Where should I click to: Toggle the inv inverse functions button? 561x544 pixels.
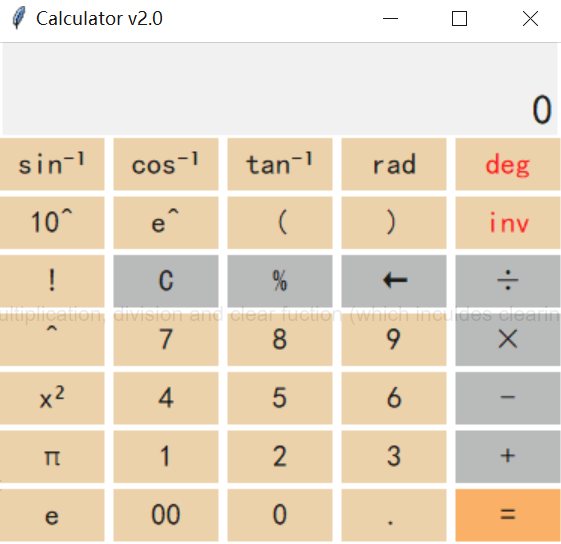pos(508,223)
